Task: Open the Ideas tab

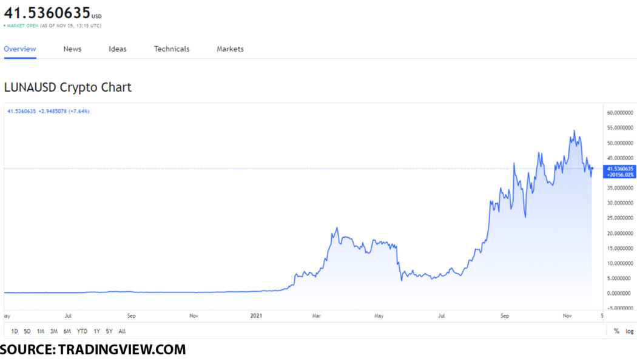Action: point(118,49)
